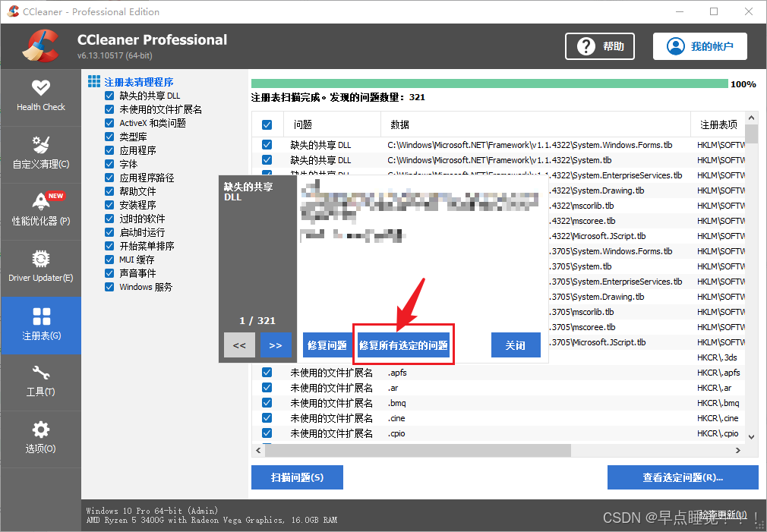Click horizontal scrollbar right arrow
767x532 pixels.
point(738,450)
